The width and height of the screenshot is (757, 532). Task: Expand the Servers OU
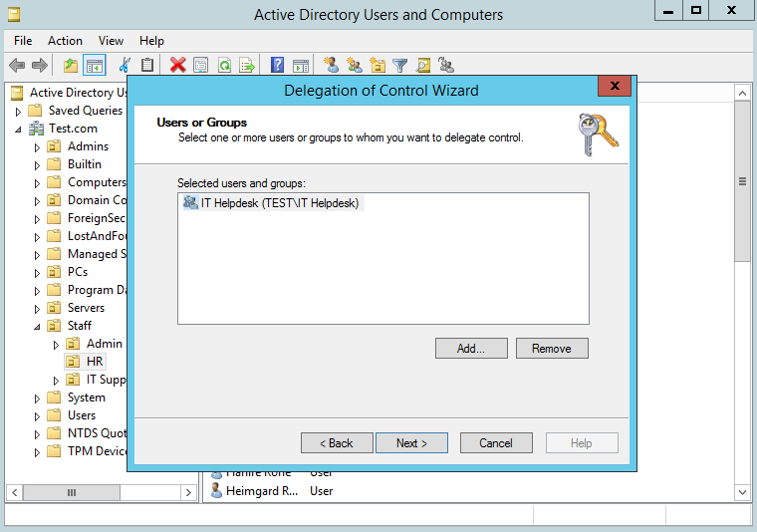tap(37, 309)
